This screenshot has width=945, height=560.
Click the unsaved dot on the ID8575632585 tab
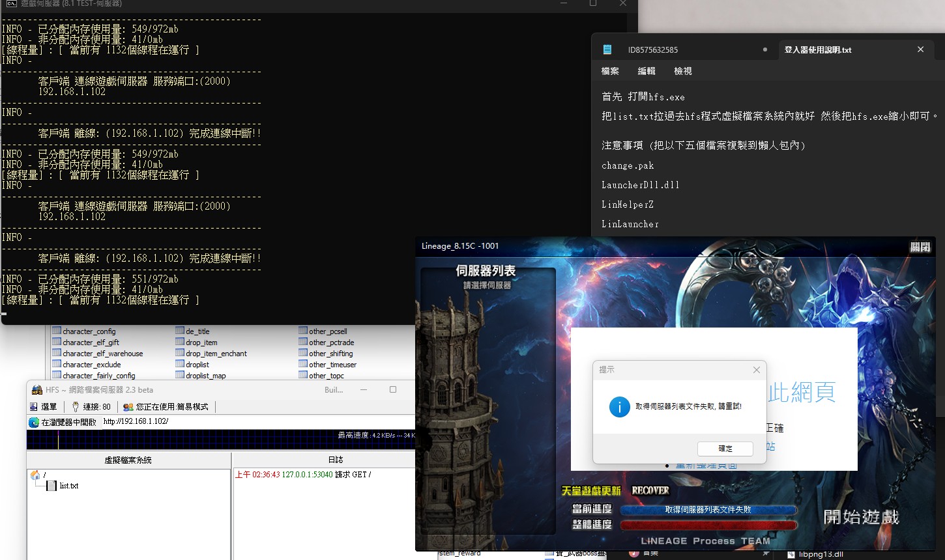[764, 49]
